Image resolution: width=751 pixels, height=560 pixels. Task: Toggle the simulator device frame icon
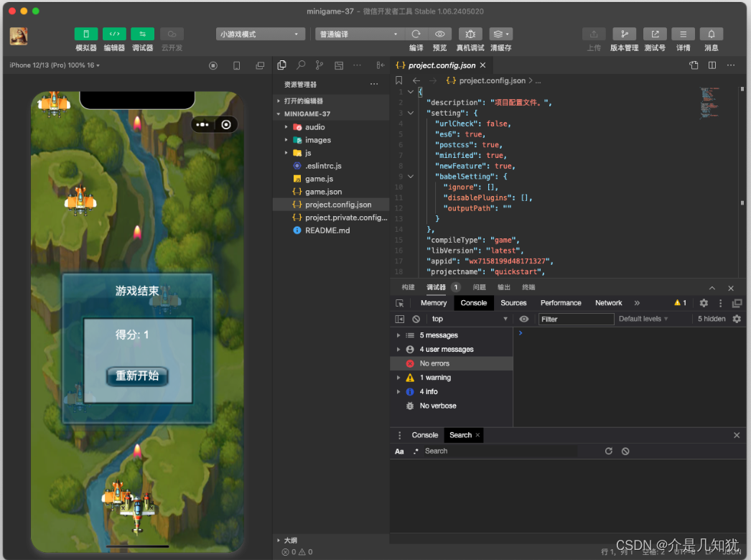237,65
